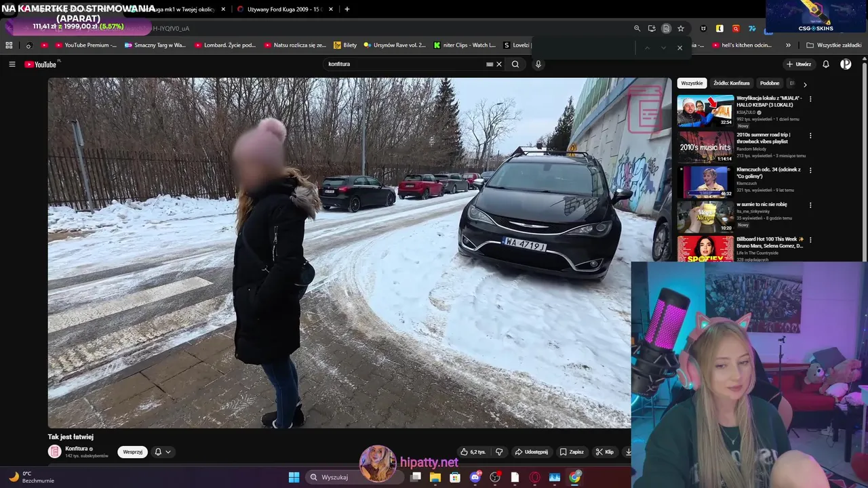868x488 pixels.
Task: Select the 'Podobne' filter chip
Action: pyautogui.click(x=770, y=83)
